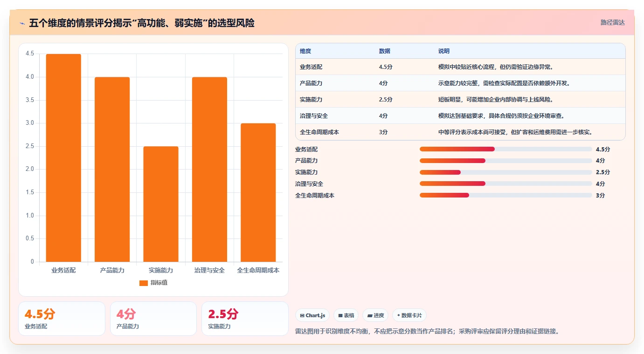Click the description starting with 中等评分表示成本
This screenshot has height=354, width=644.
[516, 132]
